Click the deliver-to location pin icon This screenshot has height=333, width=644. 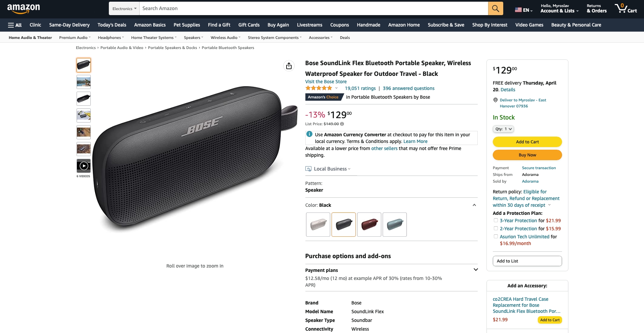point(495,100)
